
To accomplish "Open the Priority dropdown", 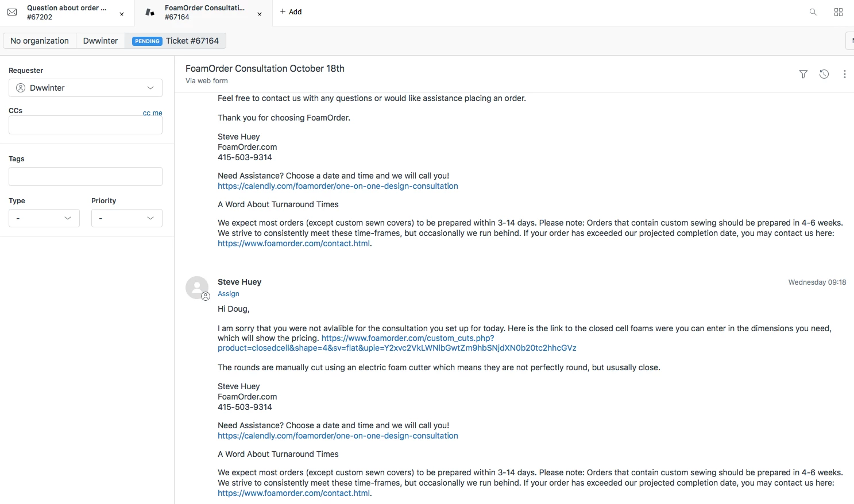I will pos(127,218).
